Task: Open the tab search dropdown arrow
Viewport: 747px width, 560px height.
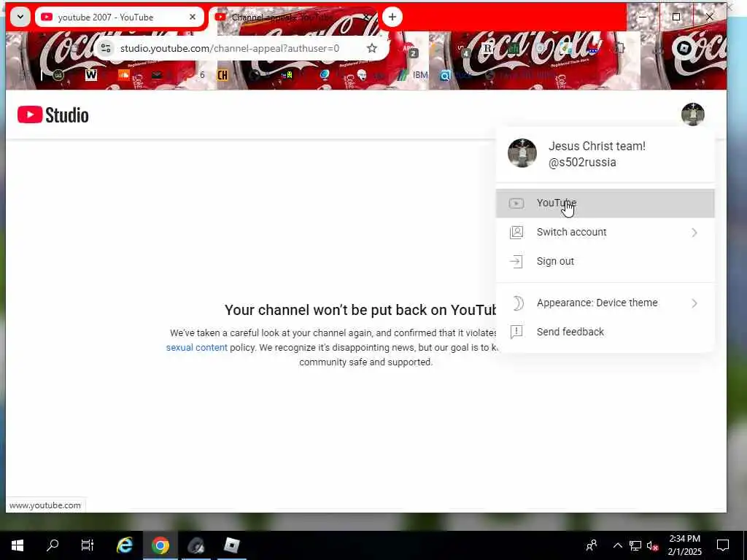Action: 20,17
